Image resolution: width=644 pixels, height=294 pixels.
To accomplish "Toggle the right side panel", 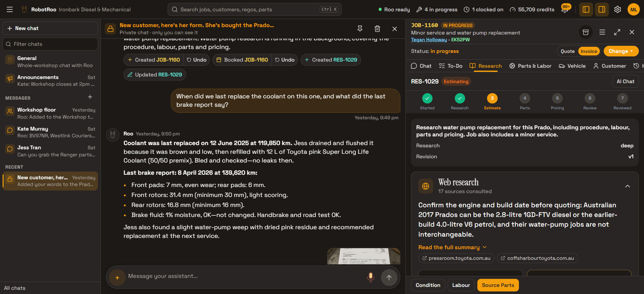I will pyautogui.click(x=602, y=9).
